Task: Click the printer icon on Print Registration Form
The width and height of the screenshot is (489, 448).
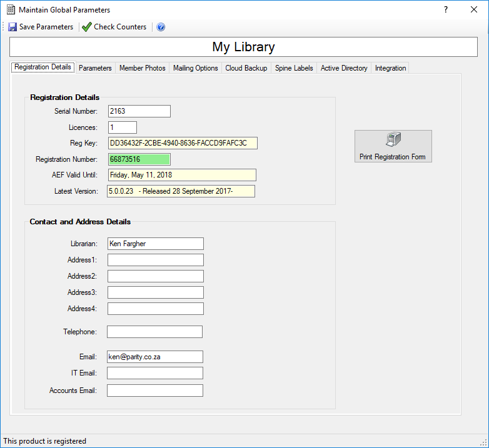Action: coord(393,139)
